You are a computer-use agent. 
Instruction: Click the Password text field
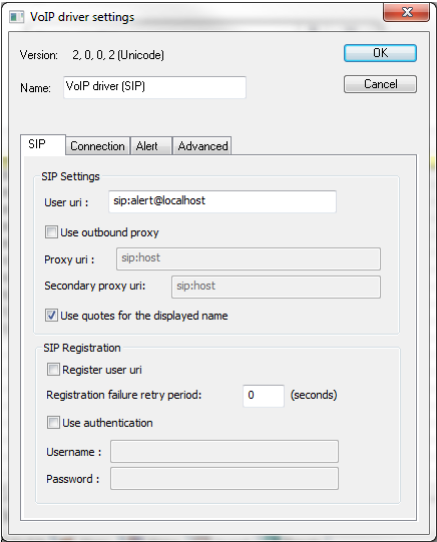224,478
